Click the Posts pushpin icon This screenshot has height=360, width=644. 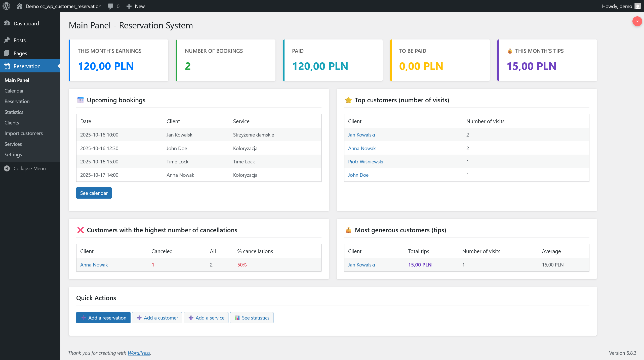coord(7,40)
